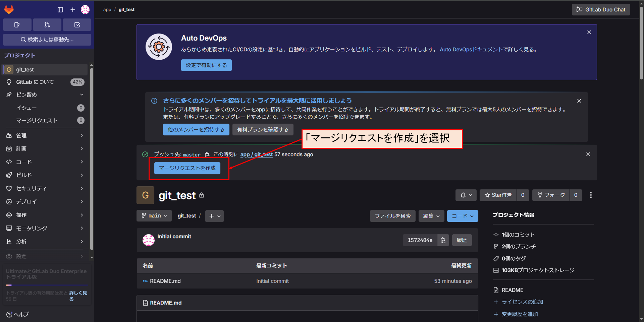Open GitLab について learning item
Screen dimensions: 644x322
coord(45,82)
